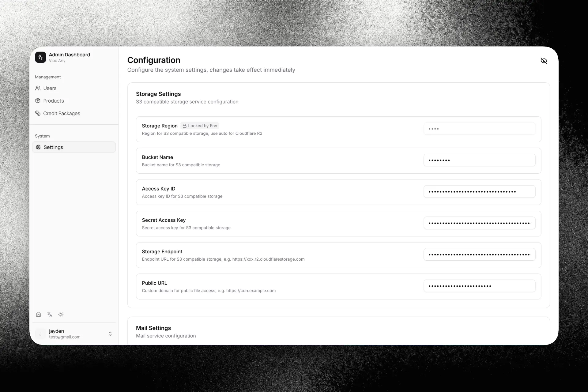The image size is (588, 392).
Task: Expand the jayden account menu chevron
Action: pyautogui.click(x=110, y=334)
